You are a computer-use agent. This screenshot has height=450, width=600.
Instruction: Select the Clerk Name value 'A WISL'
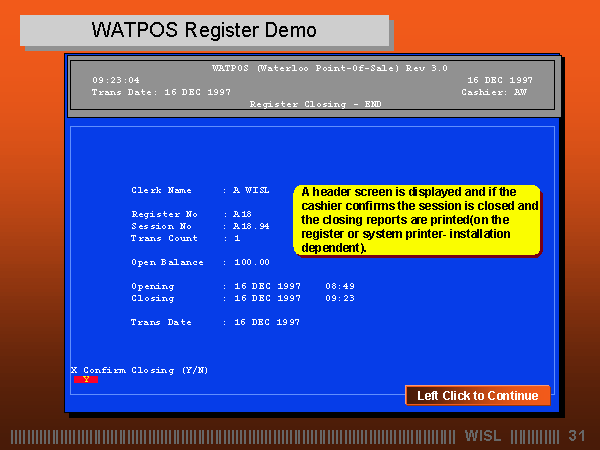coord(251,190)
